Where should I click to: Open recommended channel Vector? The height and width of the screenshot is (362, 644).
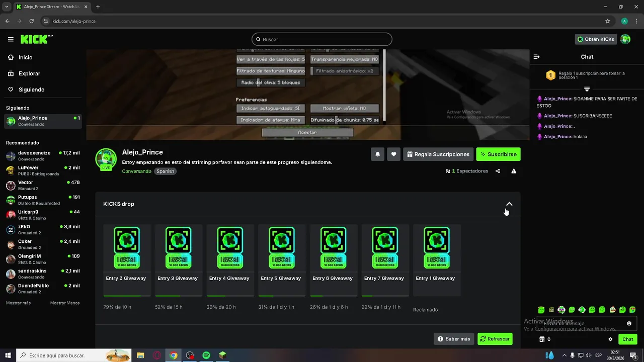pyautogui.click(x=43, y=185)
